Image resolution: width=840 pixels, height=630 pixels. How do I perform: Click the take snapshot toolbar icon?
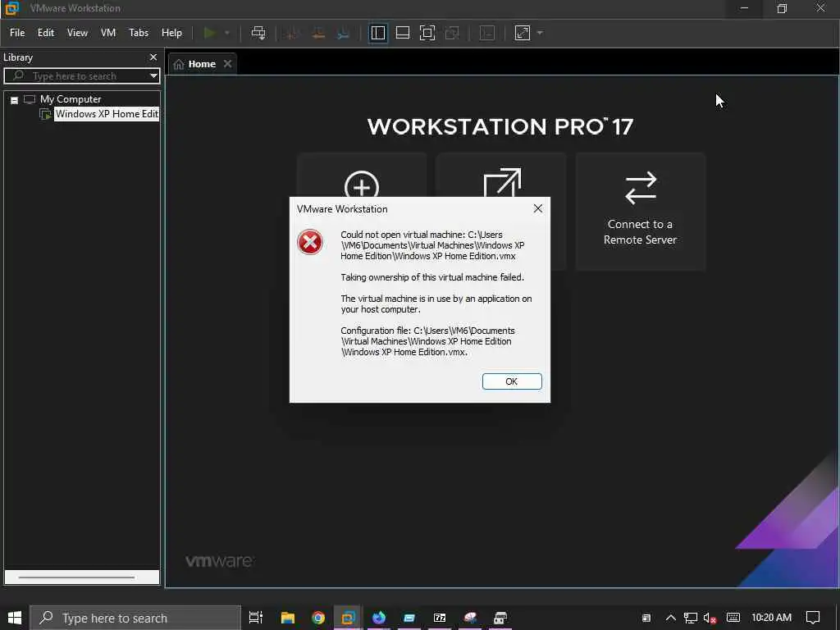(292, 33)
